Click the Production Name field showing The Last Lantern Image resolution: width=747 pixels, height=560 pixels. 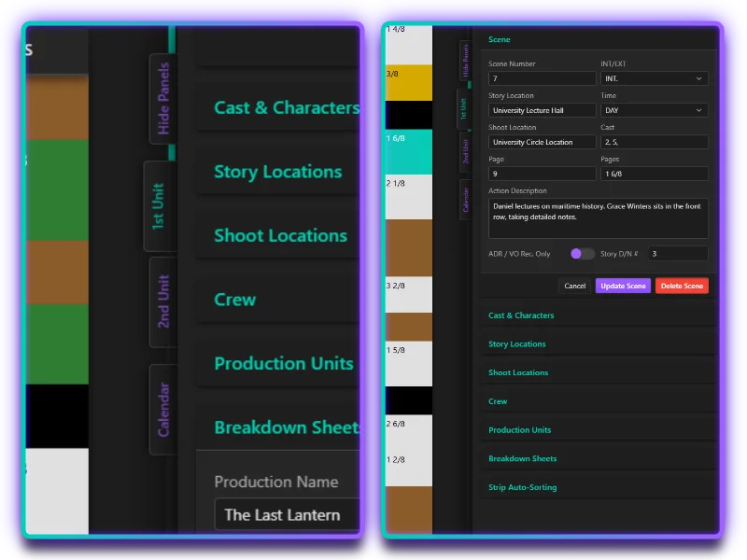tap(286, 514)
